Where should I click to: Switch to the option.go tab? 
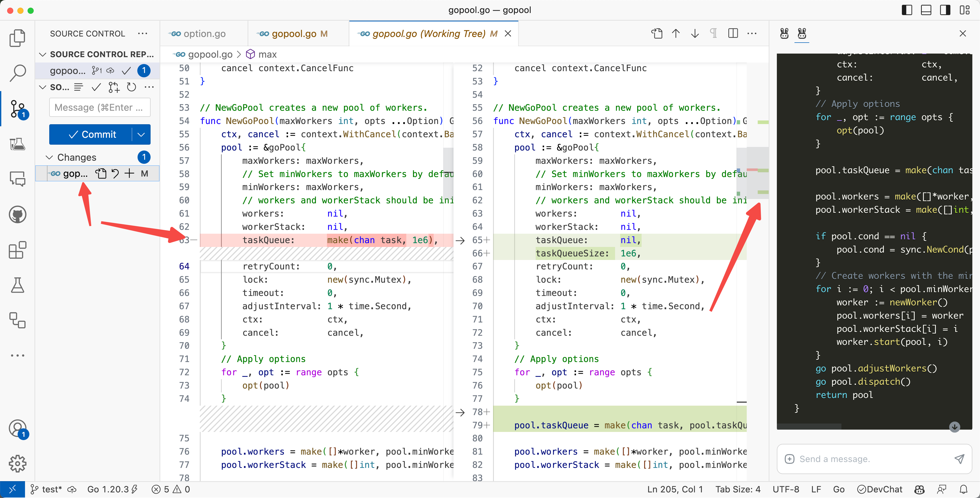(204, 33)
